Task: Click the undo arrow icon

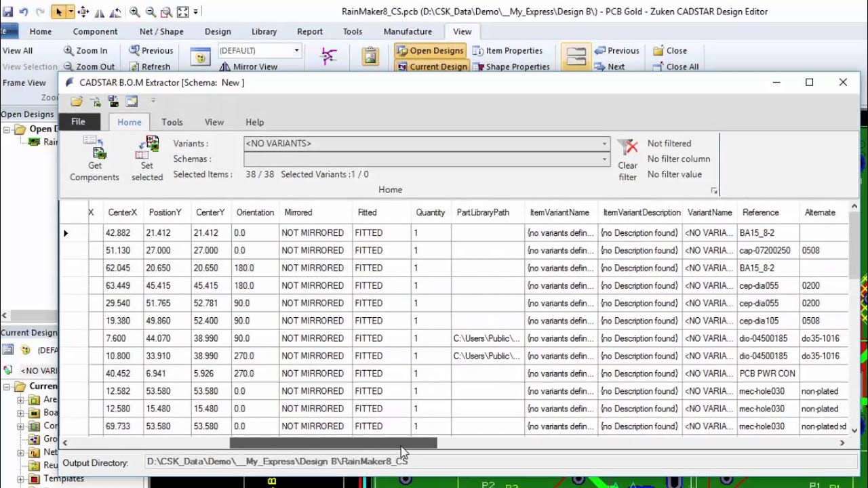Action: (x=24, y=12)
